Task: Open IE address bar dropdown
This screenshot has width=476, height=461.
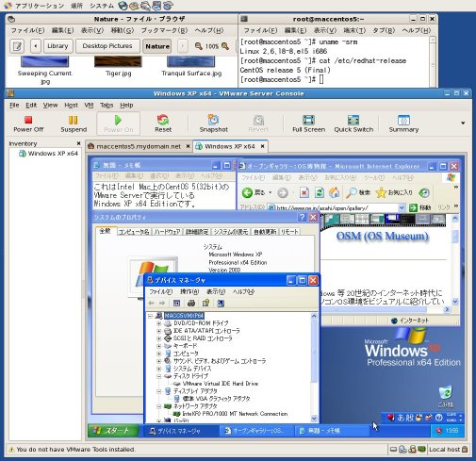Action: coord(402,207)
